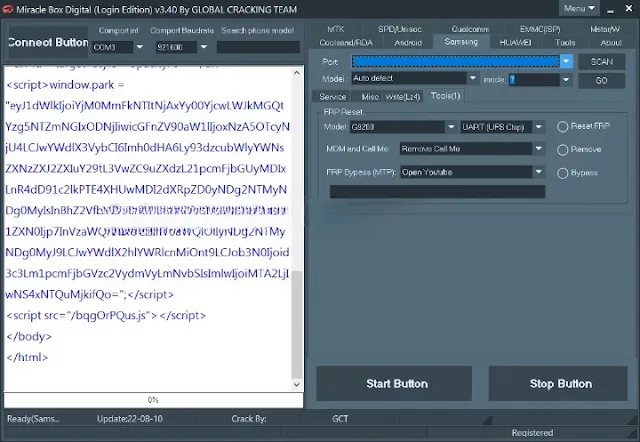This screenshot has height=442, width=640.
Task: Click Ready(Sams.. status text
Action: (33, 419)
